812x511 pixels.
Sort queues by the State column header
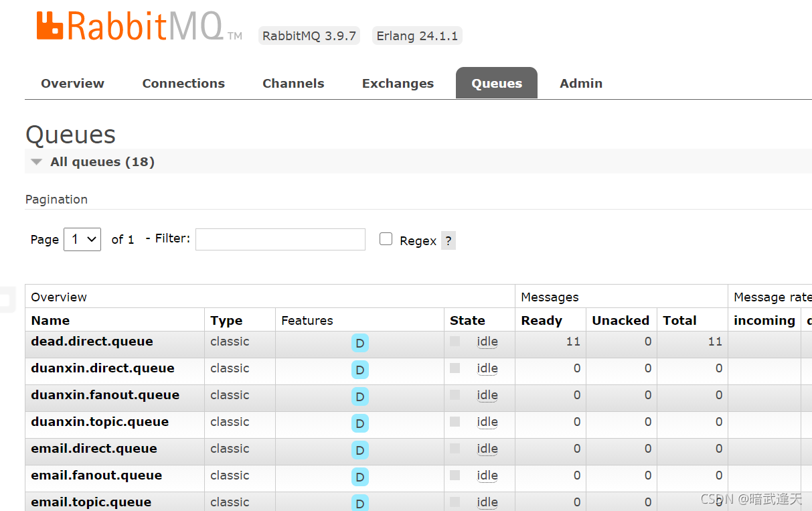467,320
